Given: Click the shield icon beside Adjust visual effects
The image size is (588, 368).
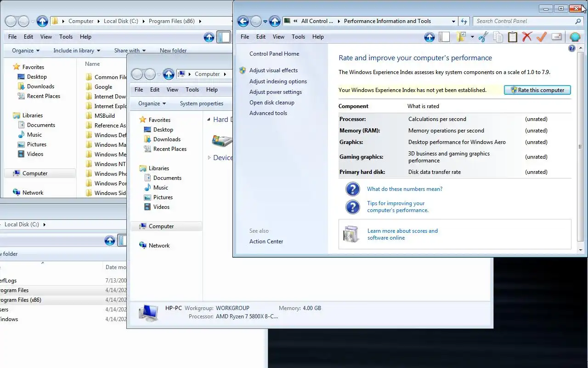Looking at the screenshot, I should [243, 70].
